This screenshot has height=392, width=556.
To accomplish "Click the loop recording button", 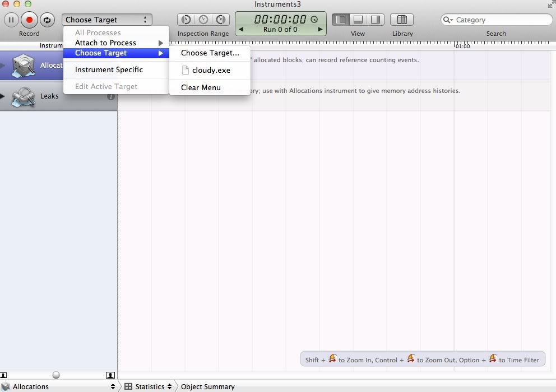I will (x=47, y=20).
